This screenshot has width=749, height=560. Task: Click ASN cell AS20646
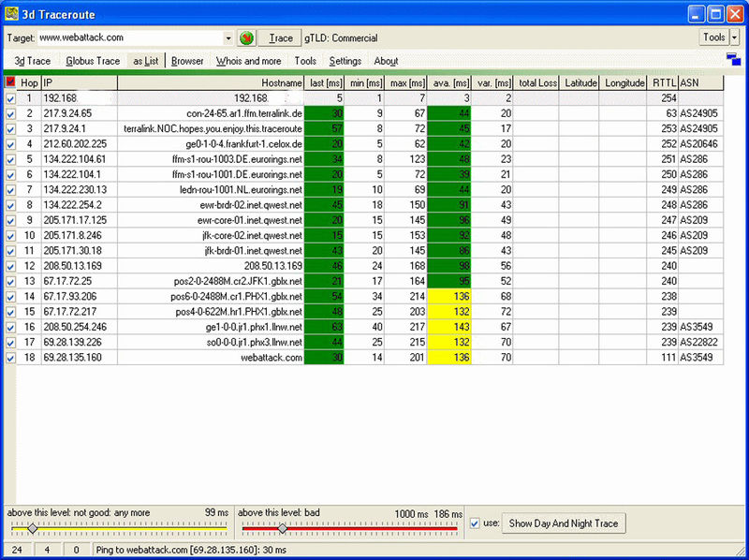coord(698,144)
